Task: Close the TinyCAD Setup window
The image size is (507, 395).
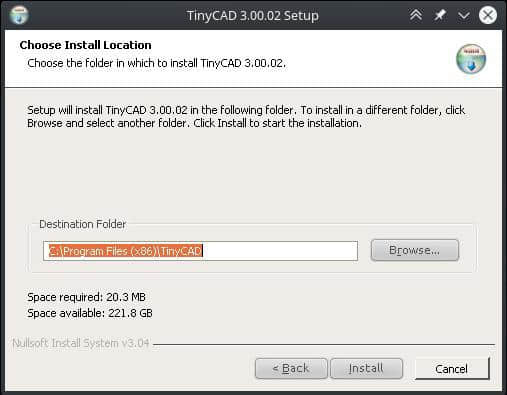Action: (488, 15)
